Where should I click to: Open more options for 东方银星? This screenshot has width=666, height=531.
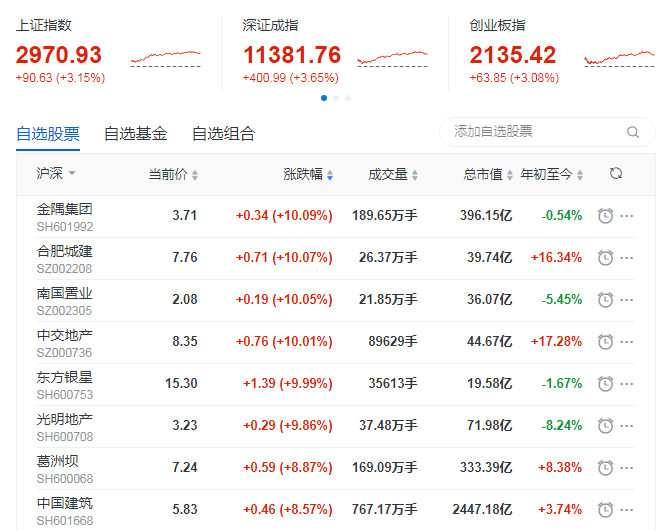(x=627, y=384)
